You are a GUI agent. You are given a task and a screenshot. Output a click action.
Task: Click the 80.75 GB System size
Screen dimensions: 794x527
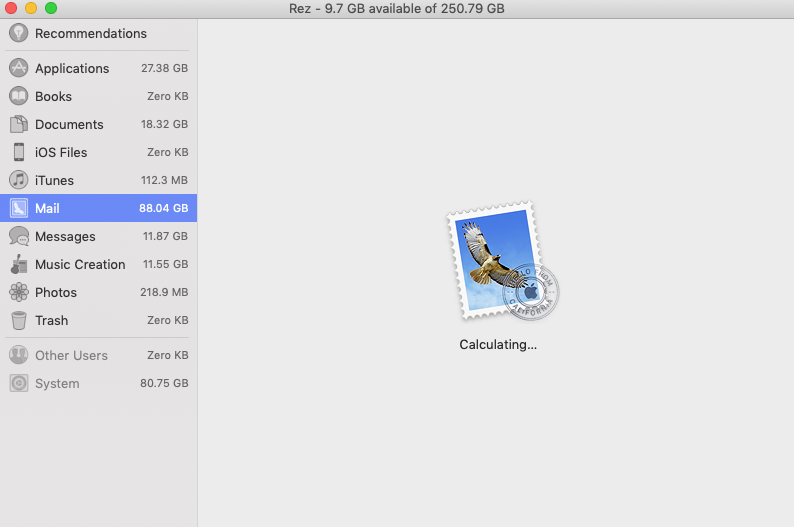click(164, 383)
